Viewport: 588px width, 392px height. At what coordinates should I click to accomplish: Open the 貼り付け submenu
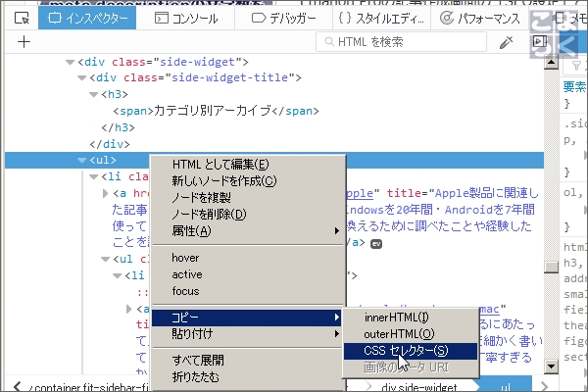[x=248, y=333]
